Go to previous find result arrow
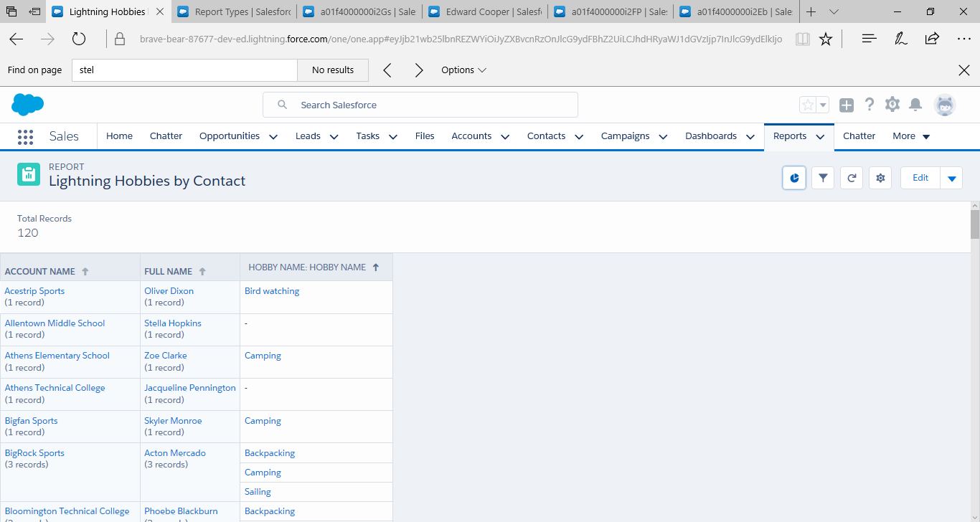Image resolution: width=980 pixels, height=522 pixels. coord(387,70)
